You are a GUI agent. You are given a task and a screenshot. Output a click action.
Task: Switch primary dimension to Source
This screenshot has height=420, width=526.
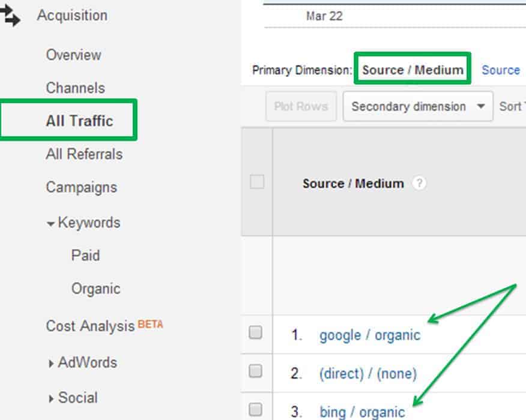501,70
